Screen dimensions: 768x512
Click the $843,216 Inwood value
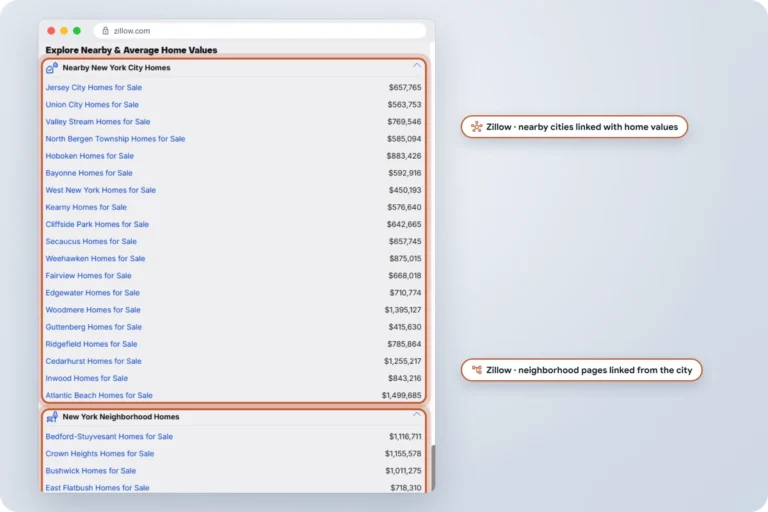click(x=405, y=378)
